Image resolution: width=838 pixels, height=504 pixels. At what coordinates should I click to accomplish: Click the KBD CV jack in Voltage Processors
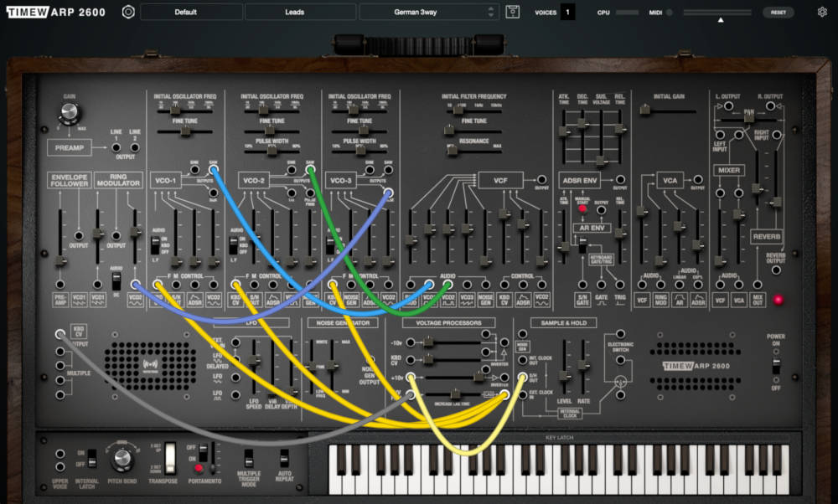click(x=411, y=360)
